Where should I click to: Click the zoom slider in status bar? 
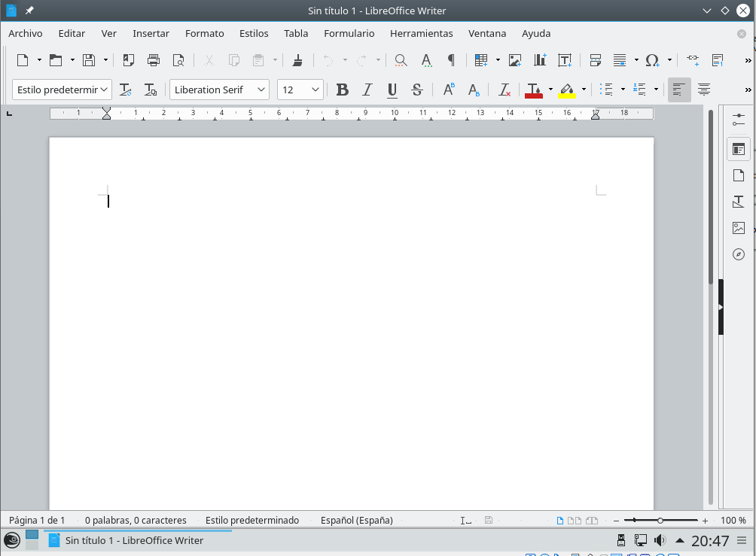coord(660,521)
